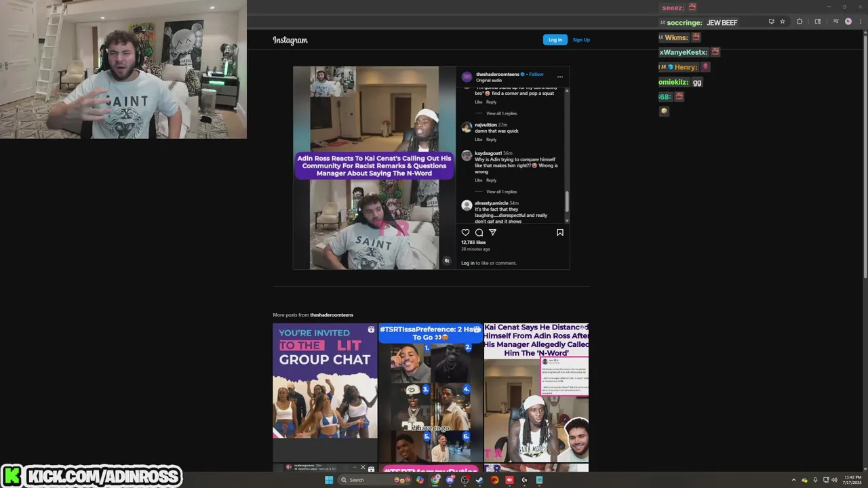
Task: Click the '12,783 likes' count
Action: 473,242
